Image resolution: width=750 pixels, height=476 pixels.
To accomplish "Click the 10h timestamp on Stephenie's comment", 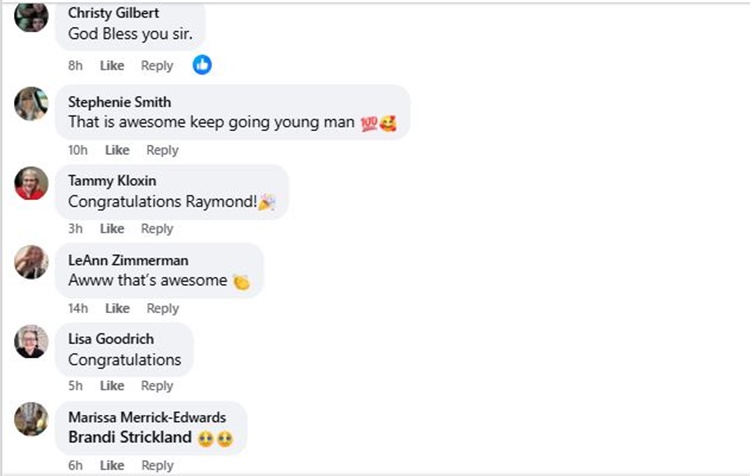I will (x=78, y=150).
